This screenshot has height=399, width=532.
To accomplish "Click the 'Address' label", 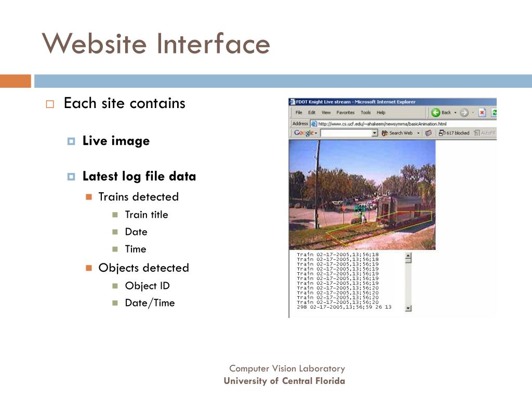I will (x=300, y=124).
